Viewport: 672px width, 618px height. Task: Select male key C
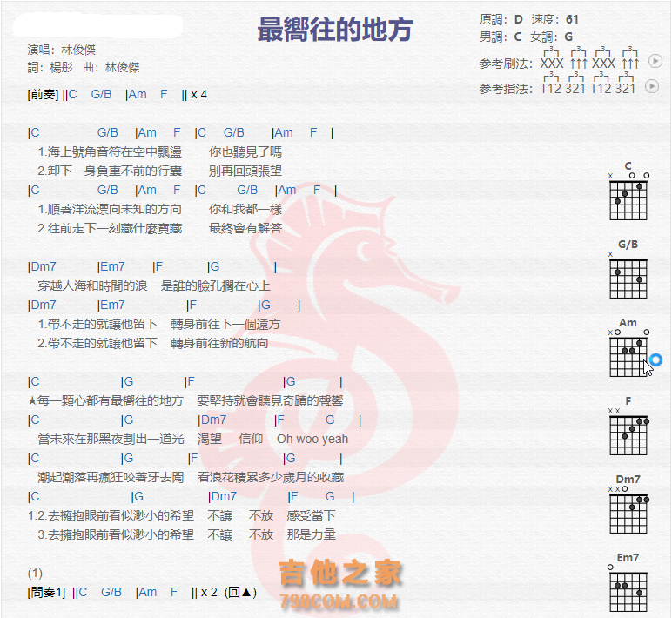[518, 37]
